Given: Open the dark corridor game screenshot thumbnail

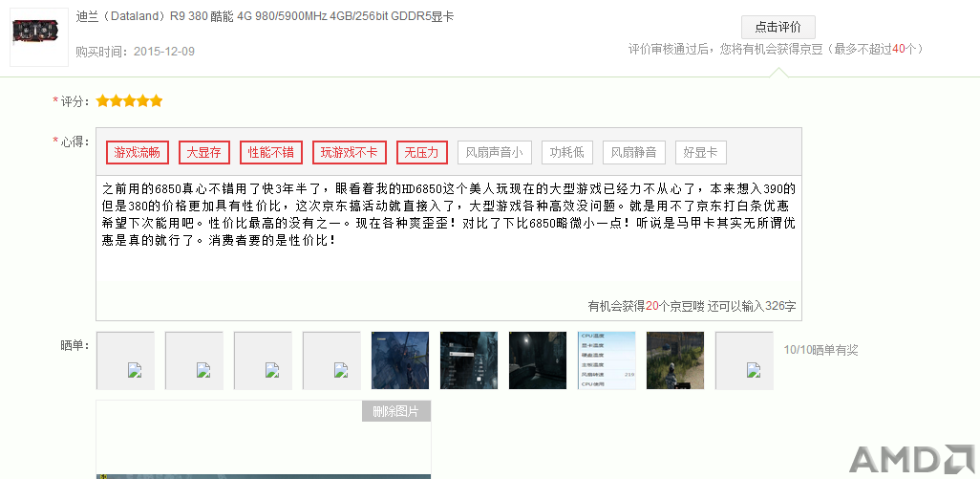Looking at the screenshot, I should (538, 360).
